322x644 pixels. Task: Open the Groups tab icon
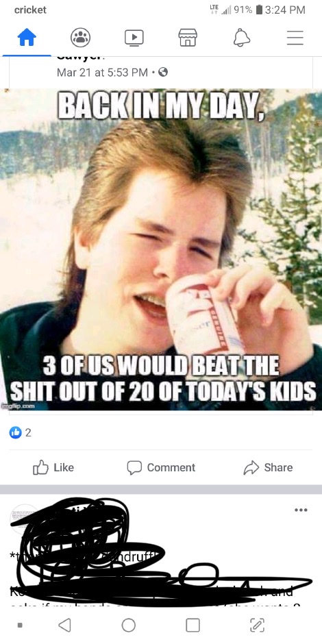(81, 38)
